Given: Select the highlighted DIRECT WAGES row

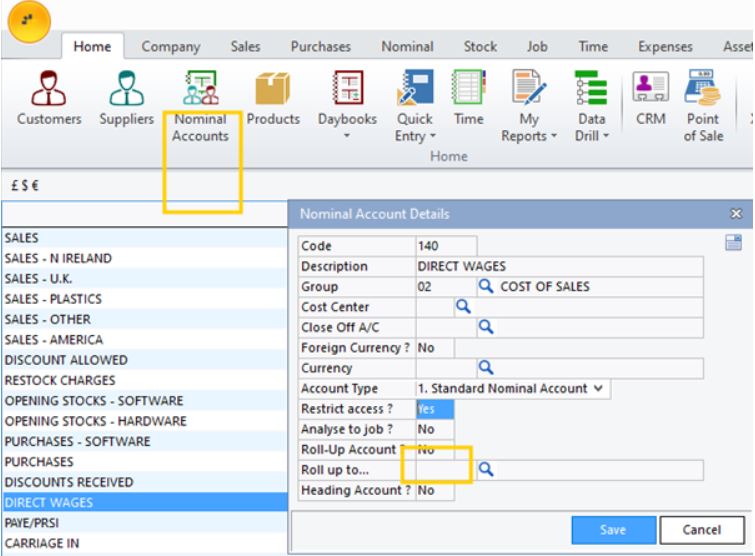Looking at the screenshot, I should tap(144, 503).
